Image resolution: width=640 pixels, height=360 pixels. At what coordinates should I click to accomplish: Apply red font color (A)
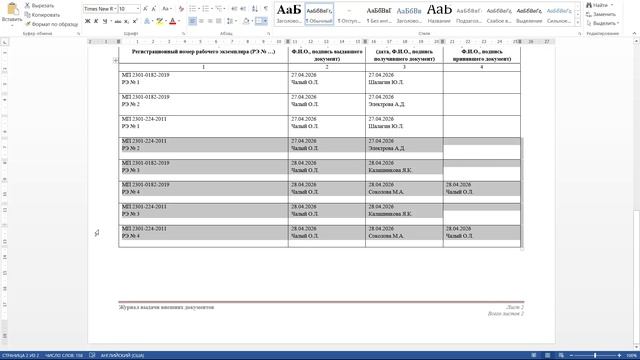[x=173, y=21]
